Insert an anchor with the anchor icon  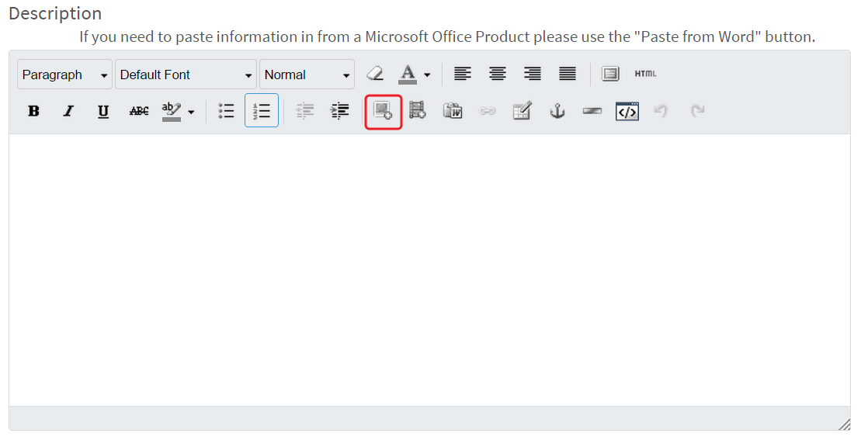coord(557,111)
